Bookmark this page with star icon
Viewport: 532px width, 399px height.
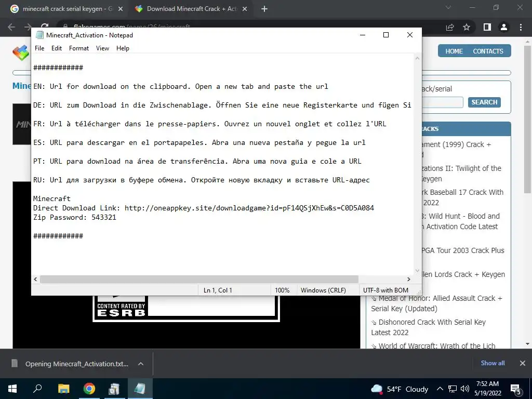point(467,27)
